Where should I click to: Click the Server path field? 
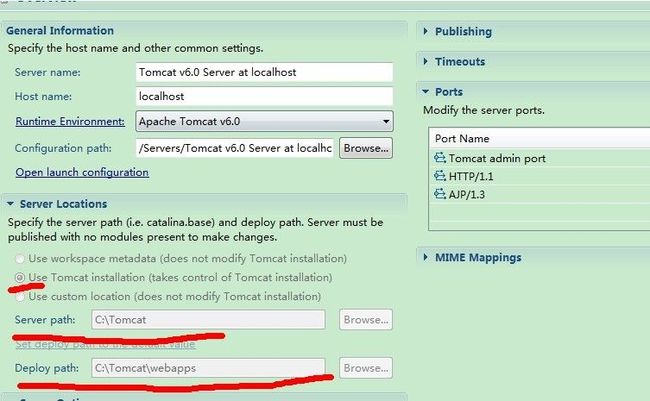click(208, 320)
